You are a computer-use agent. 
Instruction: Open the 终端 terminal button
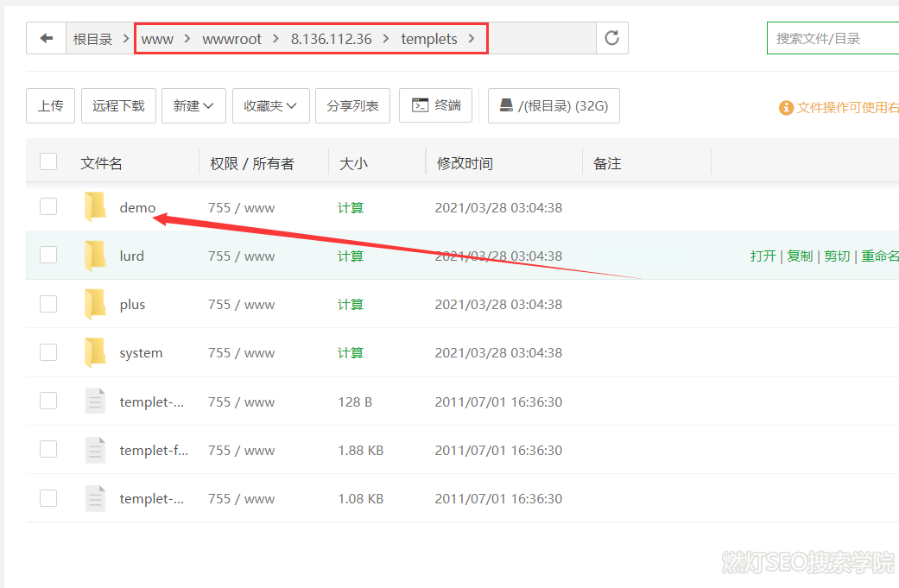click(x=436, y=105)
